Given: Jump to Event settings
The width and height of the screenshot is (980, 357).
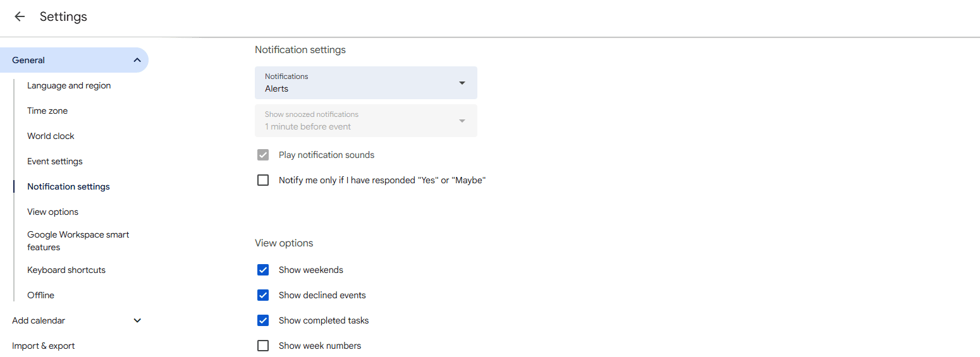Looking at the screenshot, I should pyautogui.click(x=55, y=161).
